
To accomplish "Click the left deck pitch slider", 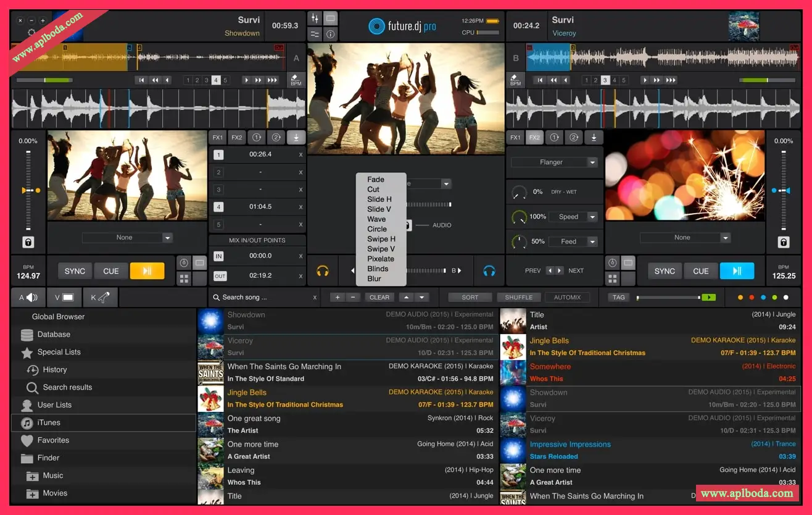I will [28, 191].
